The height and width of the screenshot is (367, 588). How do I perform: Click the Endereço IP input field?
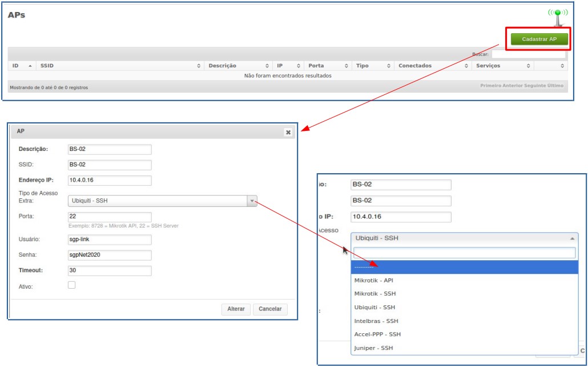pyautogui.click(x=109, y=181)
